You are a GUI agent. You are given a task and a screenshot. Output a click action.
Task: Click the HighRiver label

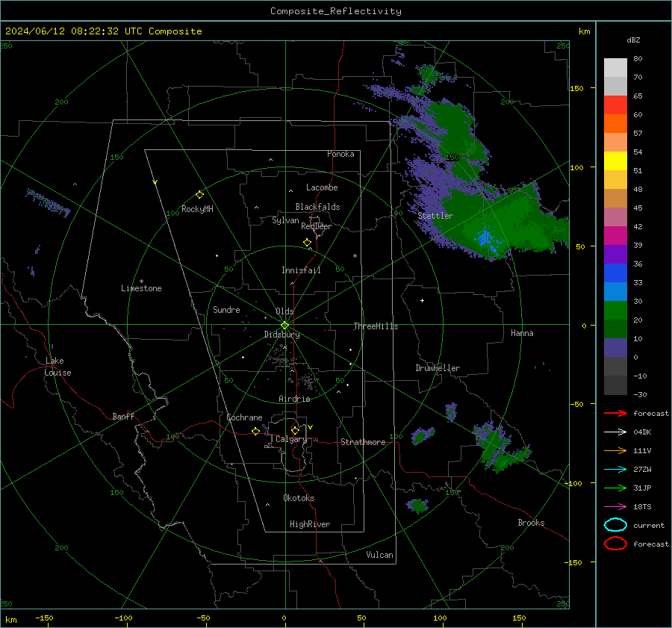[310, 524]
